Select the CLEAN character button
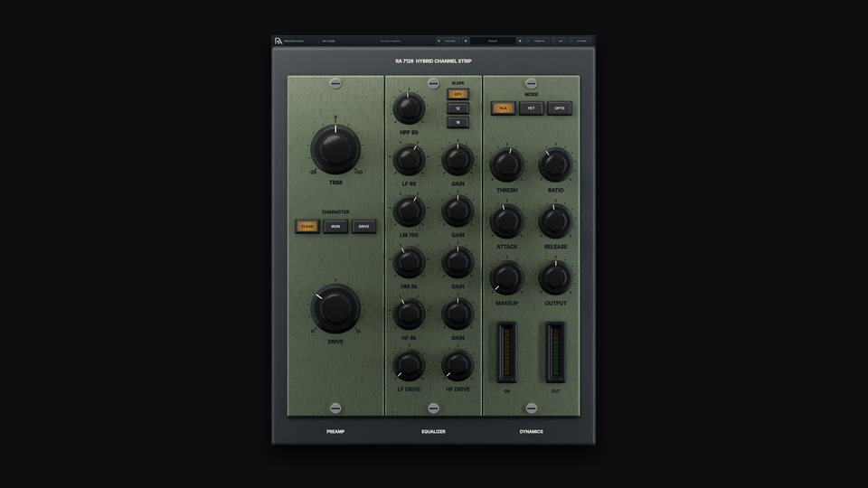Screen dimensions: 868x488 (x=307, y=226)
